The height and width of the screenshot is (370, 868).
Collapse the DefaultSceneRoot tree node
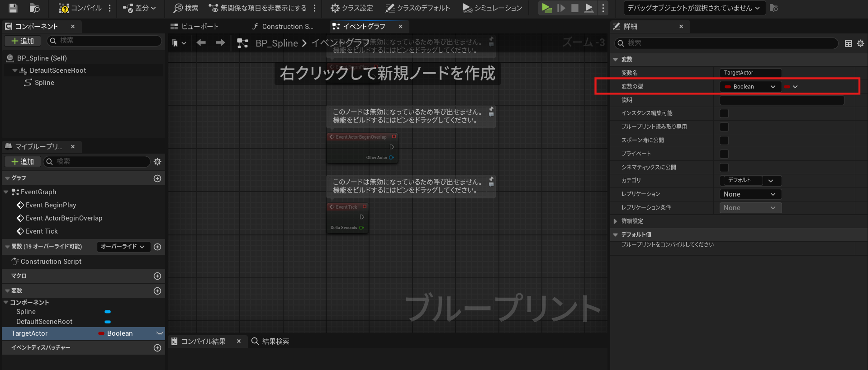[15, 70]
